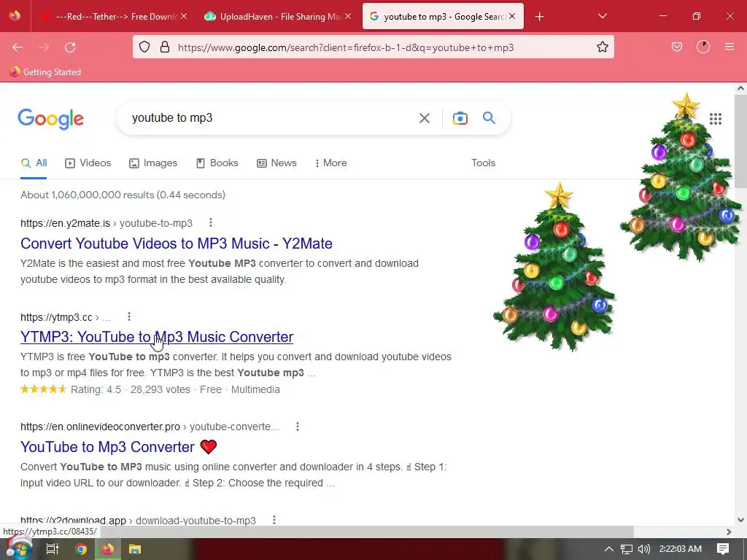Screen dimensions: 747x560
Task: Open the YTMP3 Music Converter link
Action: point(157,337)
